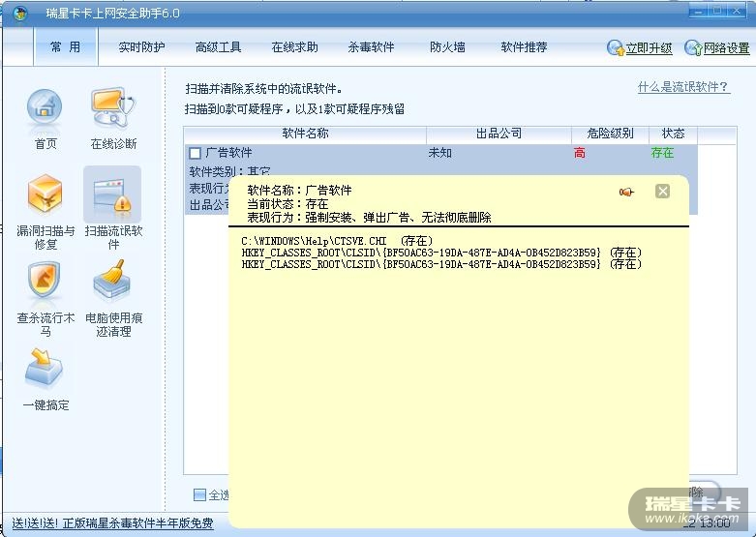Select the 未知 company cell
756x537 pixels.
click(x=439, y=153)
